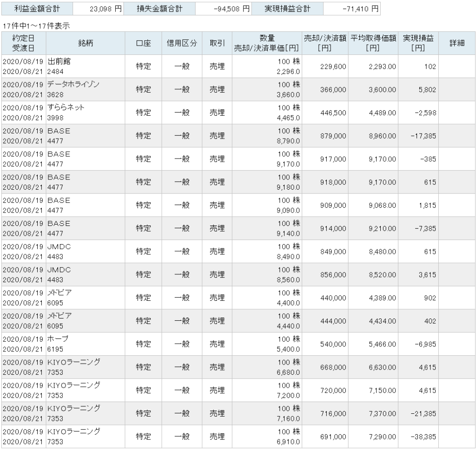Click the 数量 売却/決済単価 column header
The width and height of the screenshot is (476, 451).
click(267, 43)
